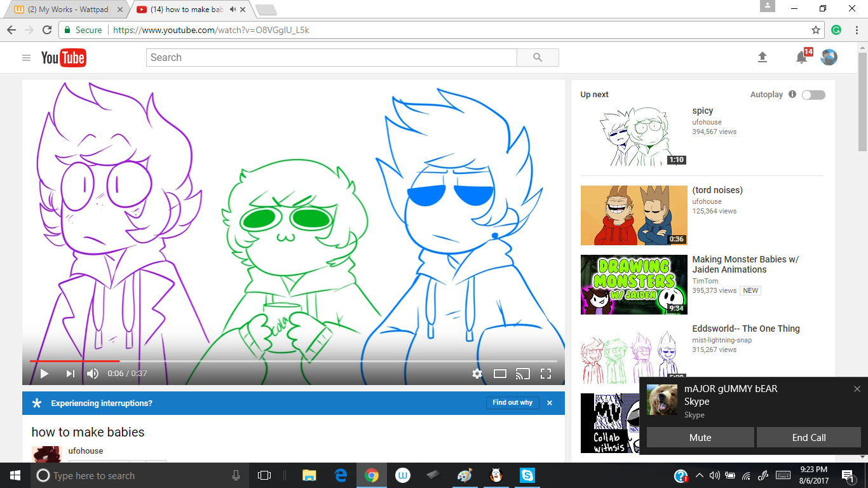Open the Action Center notifications
Screen dimensions: 868x488
(x=848, y=475)
